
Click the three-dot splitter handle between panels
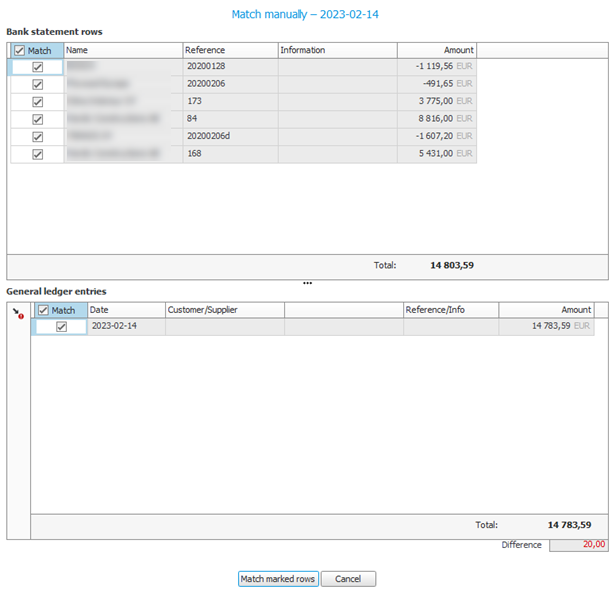coord(307,283)
